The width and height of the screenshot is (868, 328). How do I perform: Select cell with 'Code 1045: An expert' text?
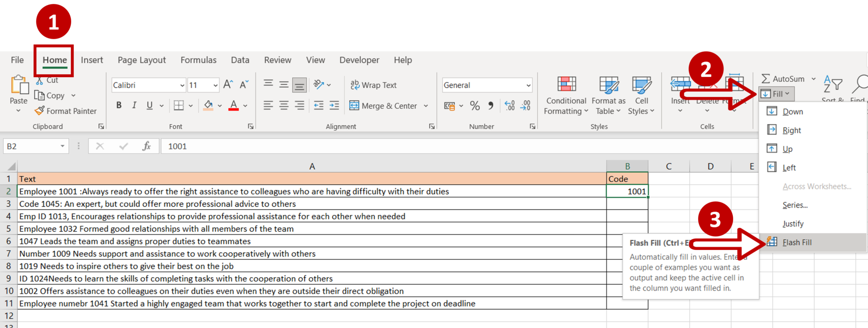point(312,204)
